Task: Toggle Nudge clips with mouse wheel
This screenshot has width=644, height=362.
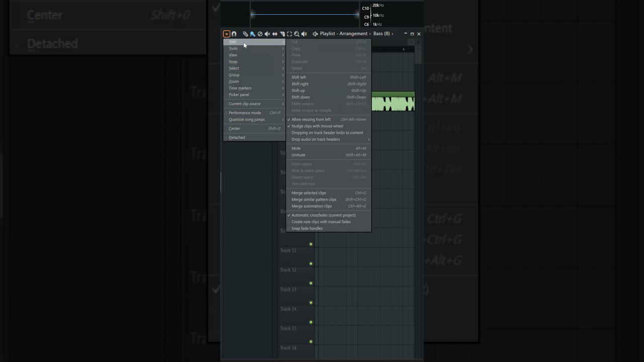Action: click(x=329, y=126)
